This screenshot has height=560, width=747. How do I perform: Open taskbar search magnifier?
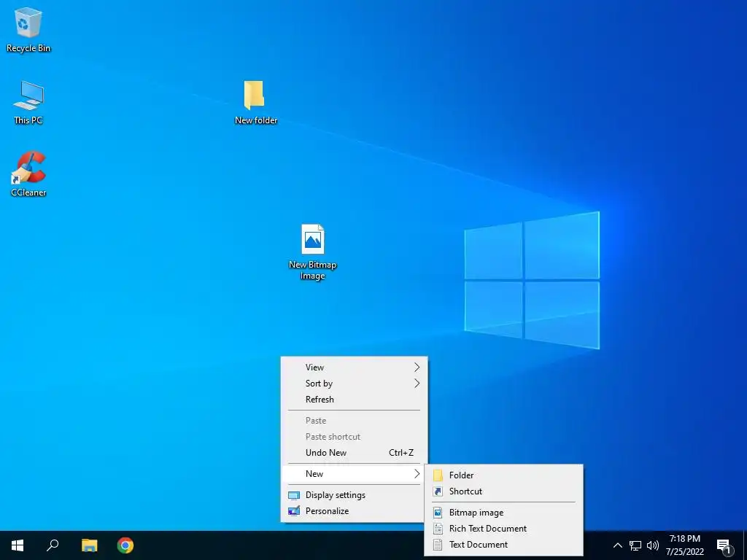point(53,545)
